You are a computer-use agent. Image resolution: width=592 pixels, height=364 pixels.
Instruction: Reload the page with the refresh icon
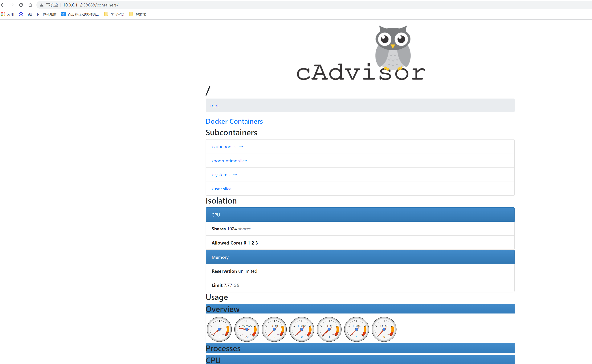[x=21, y=5]
